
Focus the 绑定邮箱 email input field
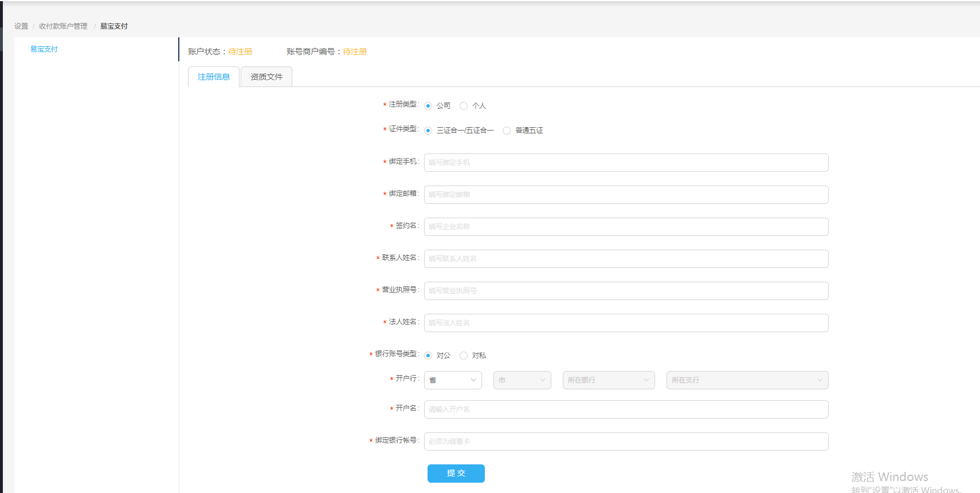point(626,195)
